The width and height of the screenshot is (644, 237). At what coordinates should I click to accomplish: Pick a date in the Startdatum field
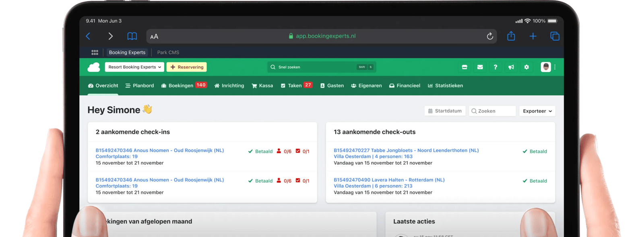click(x=445, y=111)
